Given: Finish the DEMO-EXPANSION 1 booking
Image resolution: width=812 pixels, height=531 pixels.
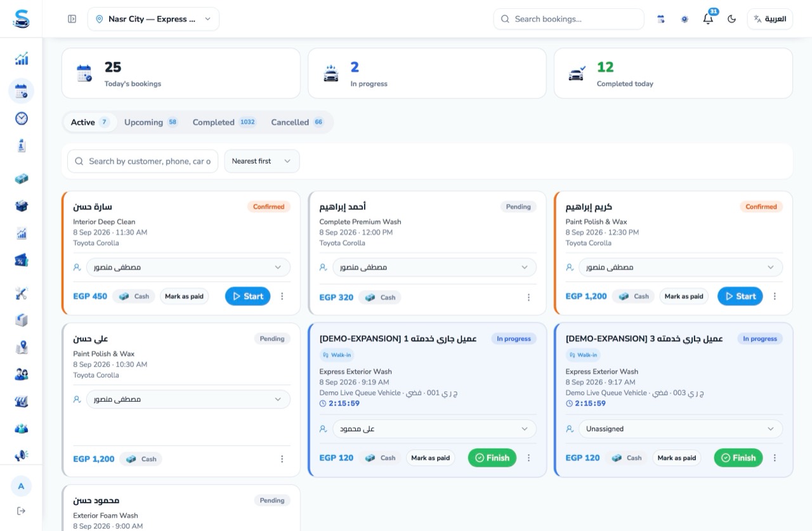Looking at the screenshot, I should coord(492,458).
